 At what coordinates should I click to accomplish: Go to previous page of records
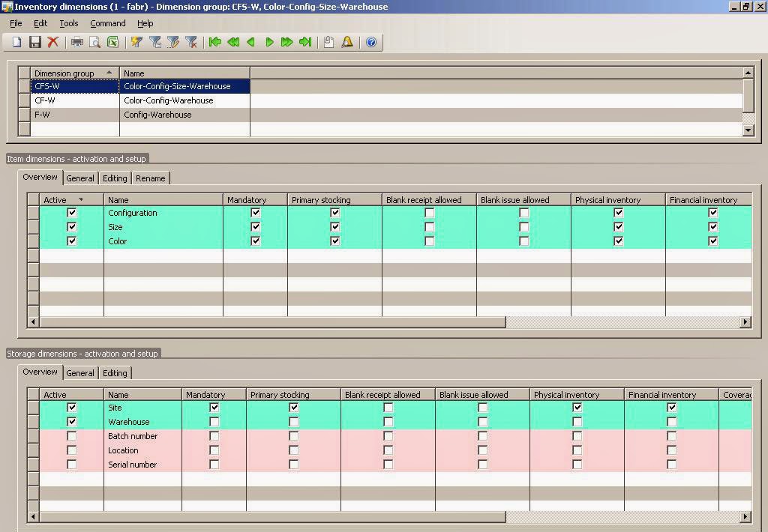233,42
